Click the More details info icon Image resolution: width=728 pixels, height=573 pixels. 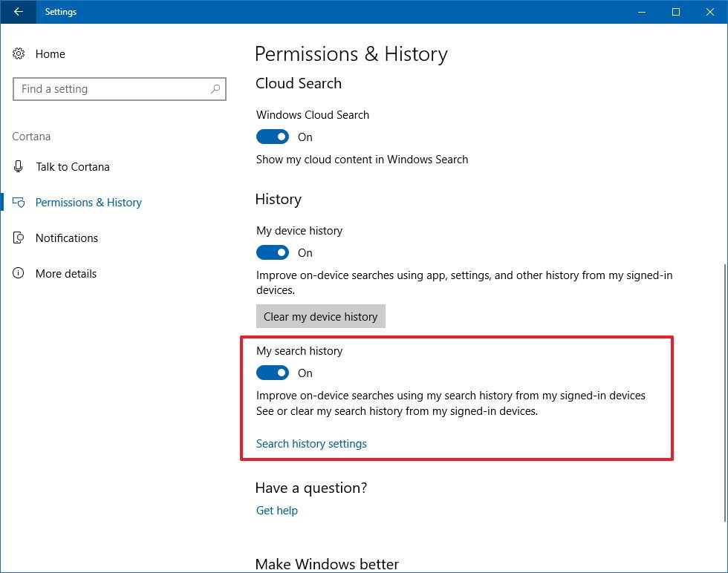19,273
